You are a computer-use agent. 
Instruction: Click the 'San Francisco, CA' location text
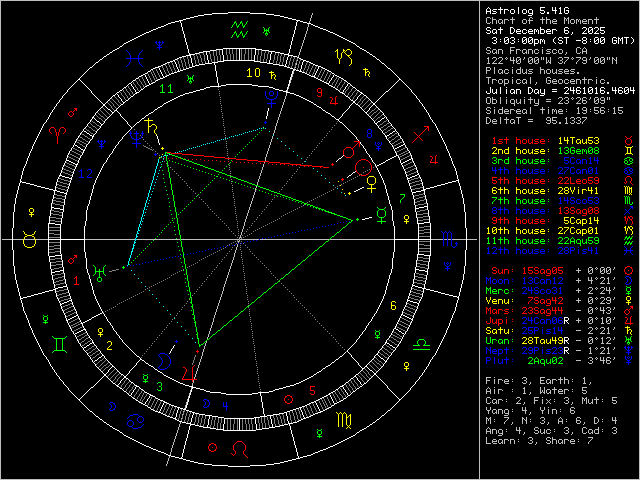click(x=536, y=51)
